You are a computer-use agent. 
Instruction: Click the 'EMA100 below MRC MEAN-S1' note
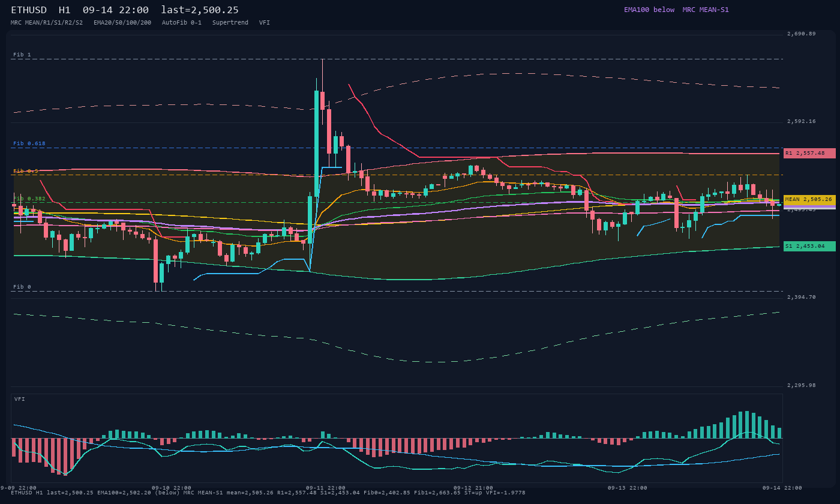tap(676, 10)
